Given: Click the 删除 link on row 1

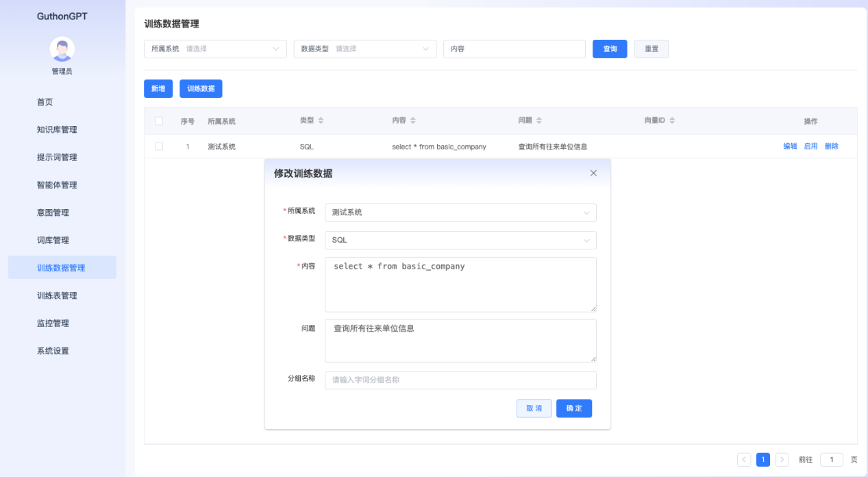Looking at the screenshot, I should [830, 146].
